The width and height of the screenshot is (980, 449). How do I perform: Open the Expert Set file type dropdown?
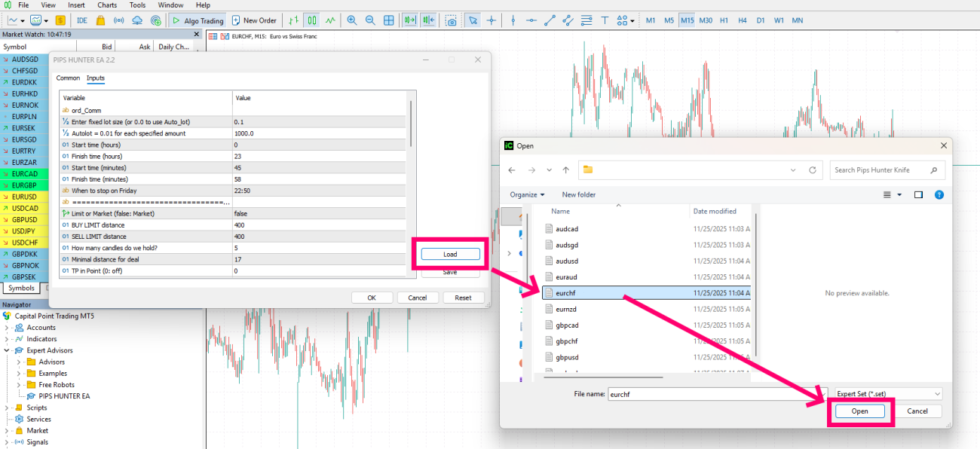pos(889,393)
